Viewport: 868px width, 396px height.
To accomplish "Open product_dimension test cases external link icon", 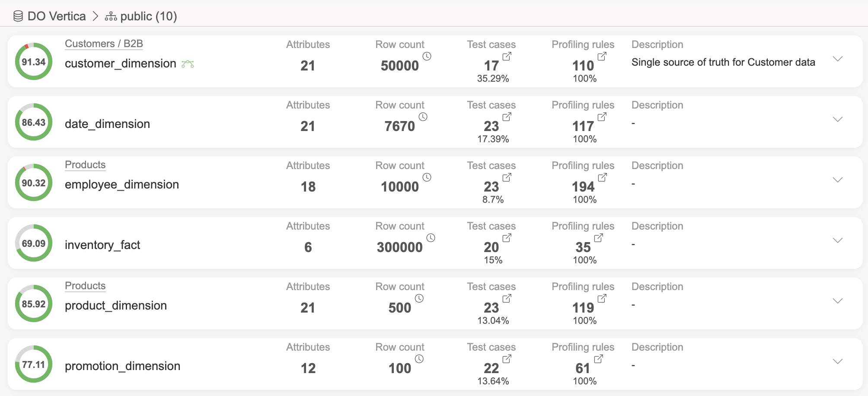I will pyautogui.click(x=507, y=298).
